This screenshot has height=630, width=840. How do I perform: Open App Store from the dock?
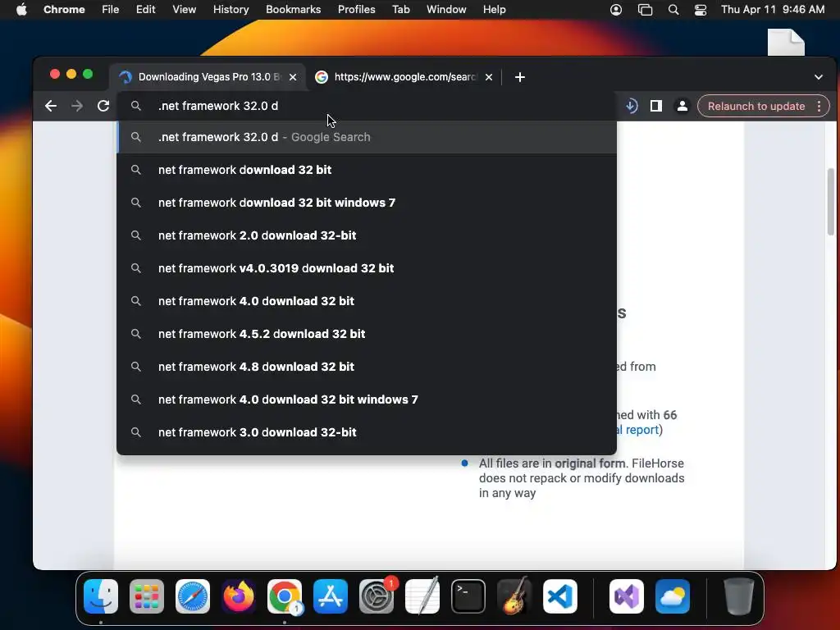click(331, 596)
